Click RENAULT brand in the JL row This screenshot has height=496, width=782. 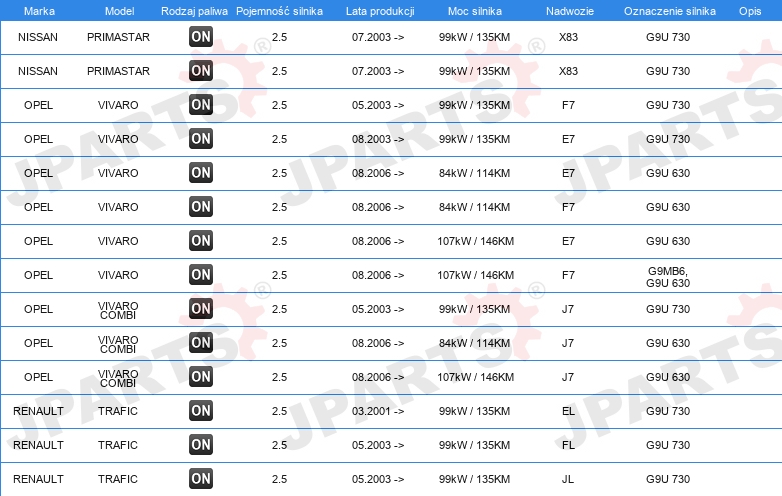[38, 479]
